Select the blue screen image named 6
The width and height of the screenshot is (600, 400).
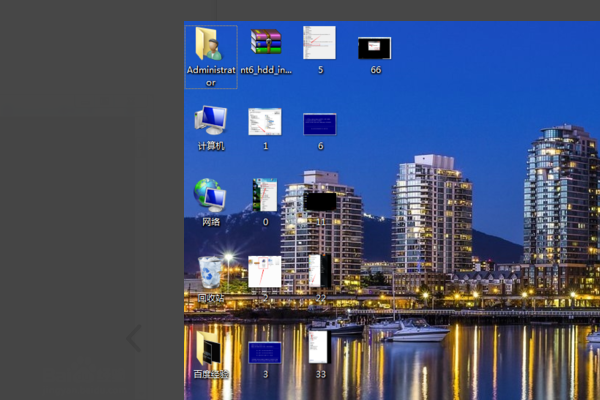click(x=320, y=124)
